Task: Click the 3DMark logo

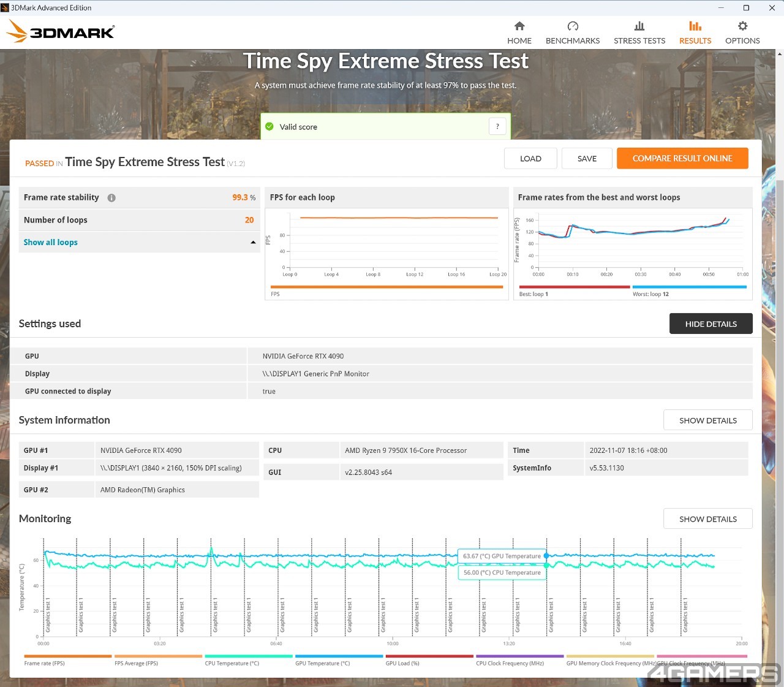Action: [60, 31]
